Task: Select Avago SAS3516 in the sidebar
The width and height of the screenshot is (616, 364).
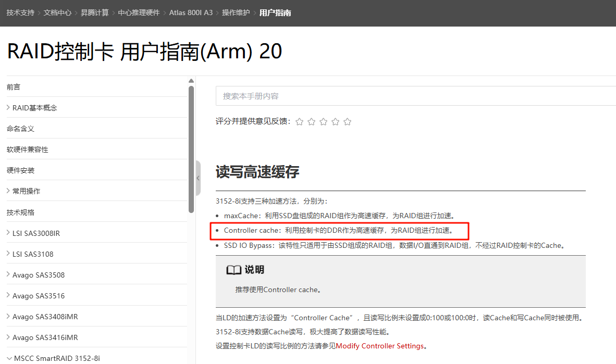Action: [x=39, y=296]
